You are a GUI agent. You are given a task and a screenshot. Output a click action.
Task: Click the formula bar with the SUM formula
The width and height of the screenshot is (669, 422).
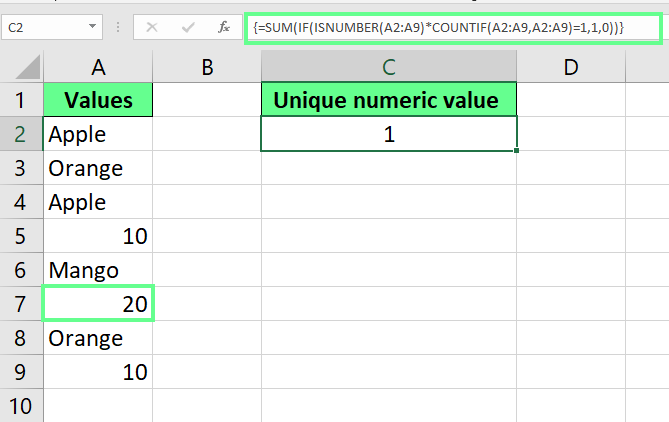click(x=452, y=28)
